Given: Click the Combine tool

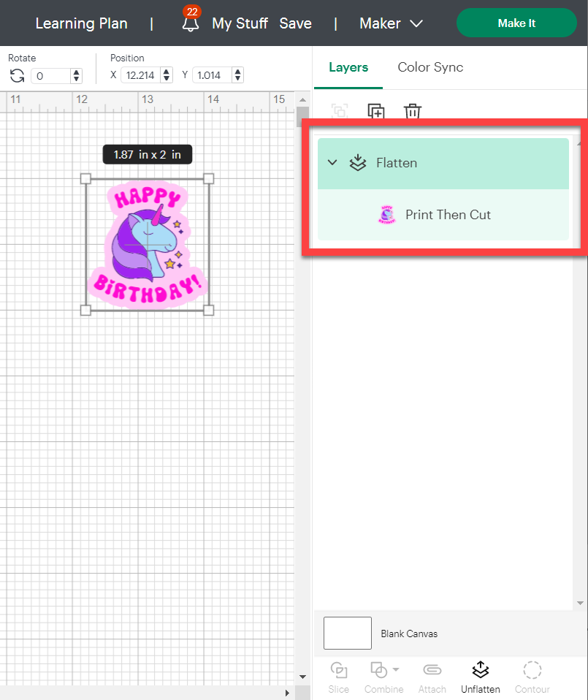Looking at the screenshot, I should pos(380,670).
